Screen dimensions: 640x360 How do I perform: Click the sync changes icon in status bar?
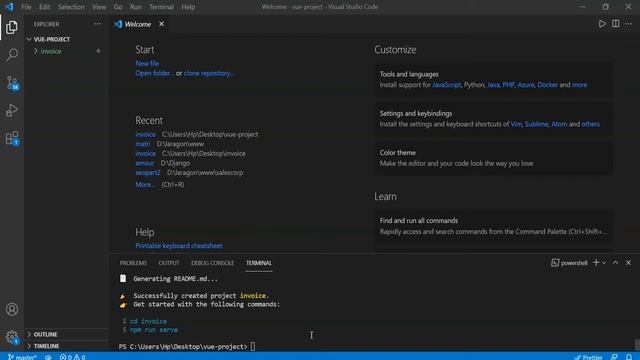point(48,357)
